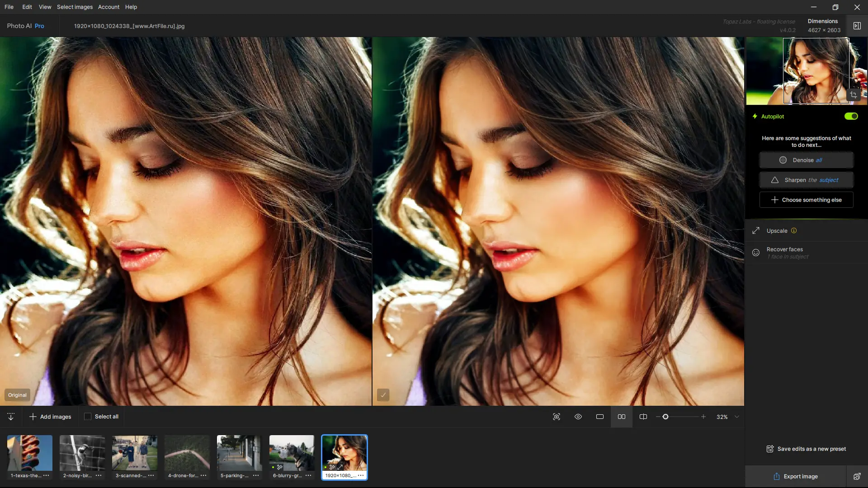The width and height of the screenshot is (868, 488).
Task: Toggle the original preview eye icon
Action: pyautogui.click(x=578, y=417)
